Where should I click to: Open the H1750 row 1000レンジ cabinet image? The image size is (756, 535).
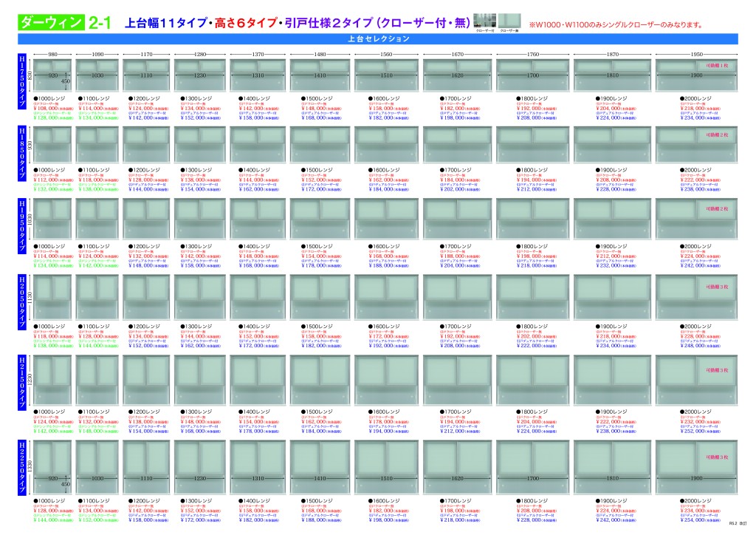[52, 75]
